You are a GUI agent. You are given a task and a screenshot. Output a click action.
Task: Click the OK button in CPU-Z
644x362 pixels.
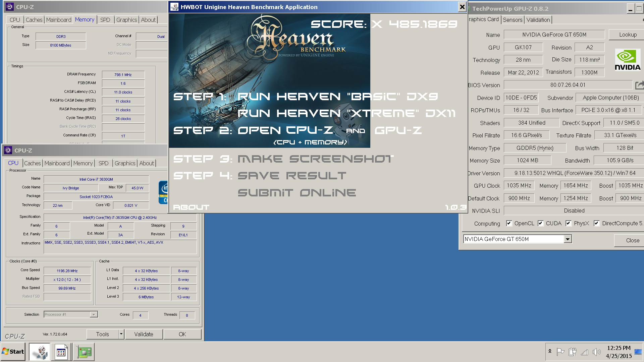click(x=182, y=334)
